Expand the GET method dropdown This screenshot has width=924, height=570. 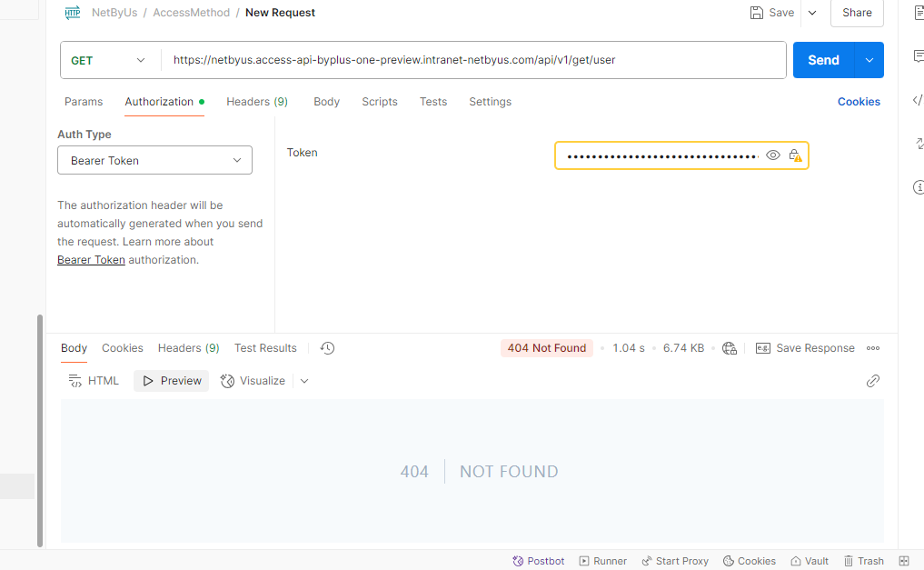click(109, 60)
